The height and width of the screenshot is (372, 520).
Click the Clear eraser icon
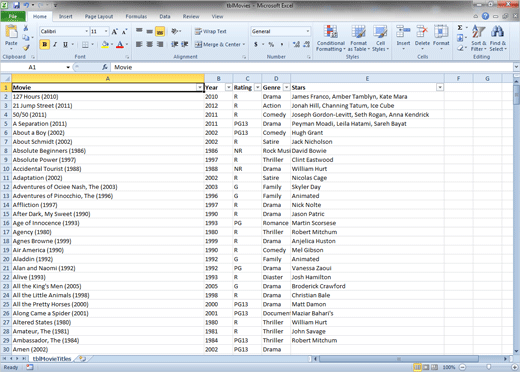coord(460,48)
